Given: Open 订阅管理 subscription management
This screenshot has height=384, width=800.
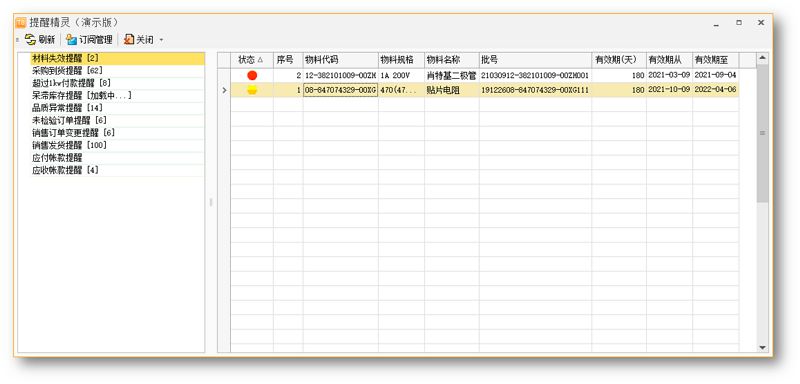Looking at the screenshot, I should (x=89, y=39).
